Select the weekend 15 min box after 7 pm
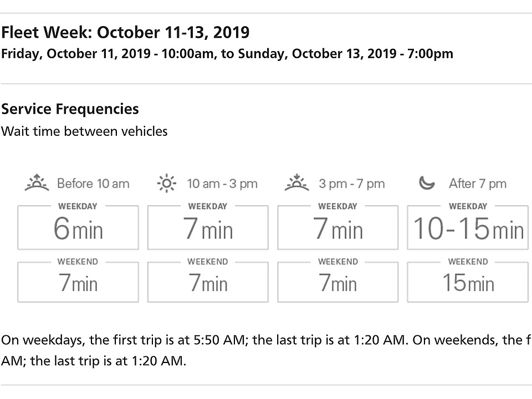The image size is (532, 399). point(468,282)
